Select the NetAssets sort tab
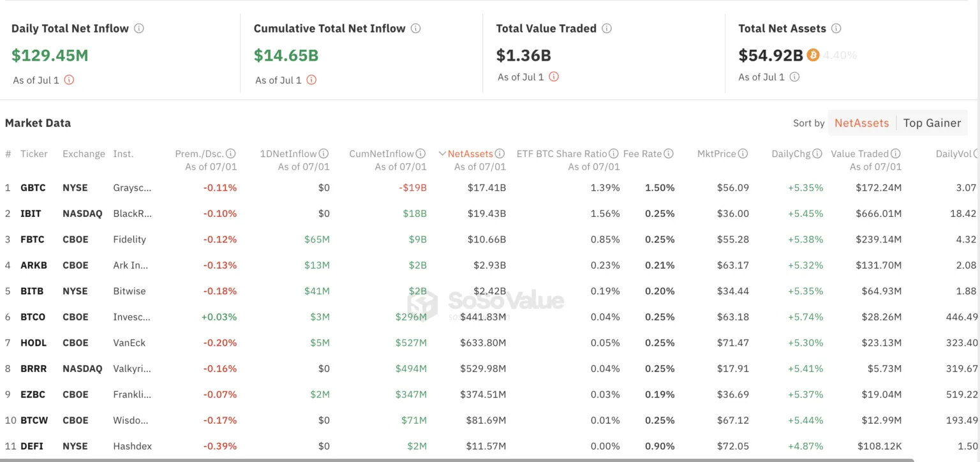 [861, 123]
